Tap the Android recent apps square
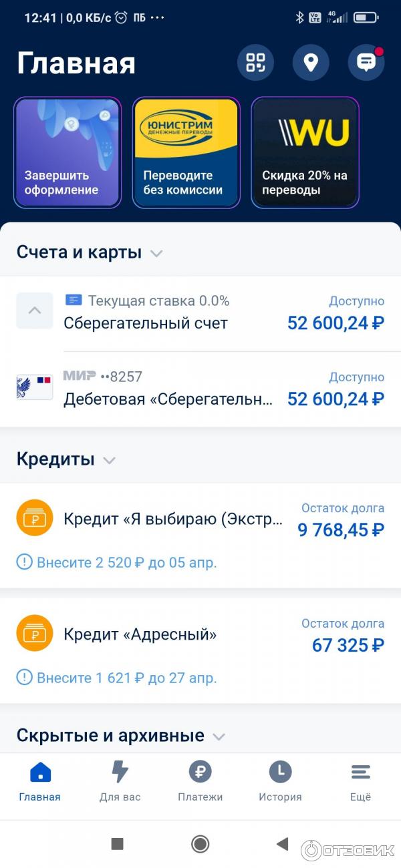 point(117,844)
